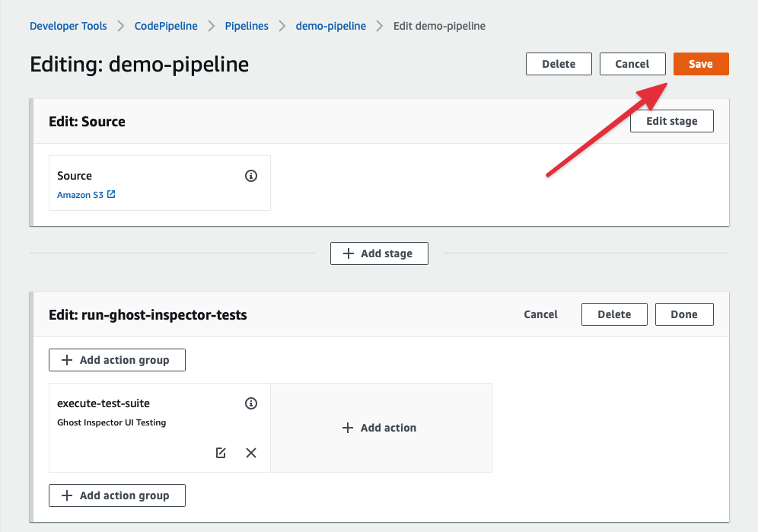Click the plus icon inside Add stage
Image resolution: width=758 pixels, height=532 pixels.
[x=347, y=253]
